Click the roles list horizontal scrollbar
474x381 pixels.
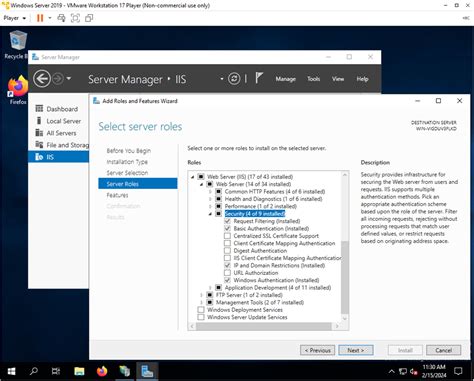click(x=264, y=326)
